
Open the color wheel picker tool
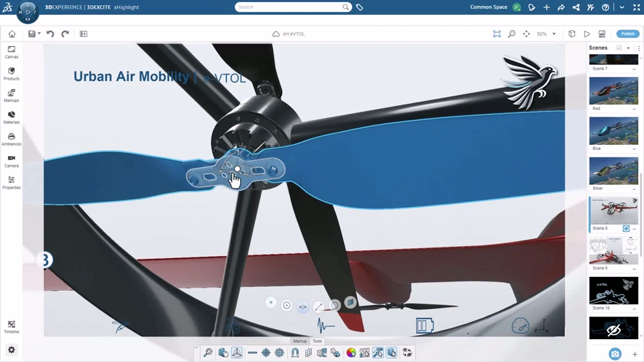[x=351, y=353]
